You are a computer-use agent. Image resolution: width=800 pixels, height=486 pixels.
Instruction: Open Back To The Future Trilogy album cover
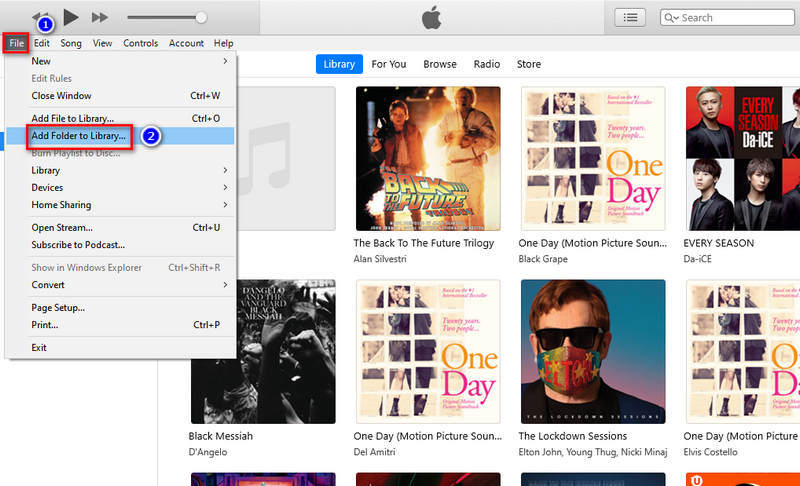coord(428,159)
